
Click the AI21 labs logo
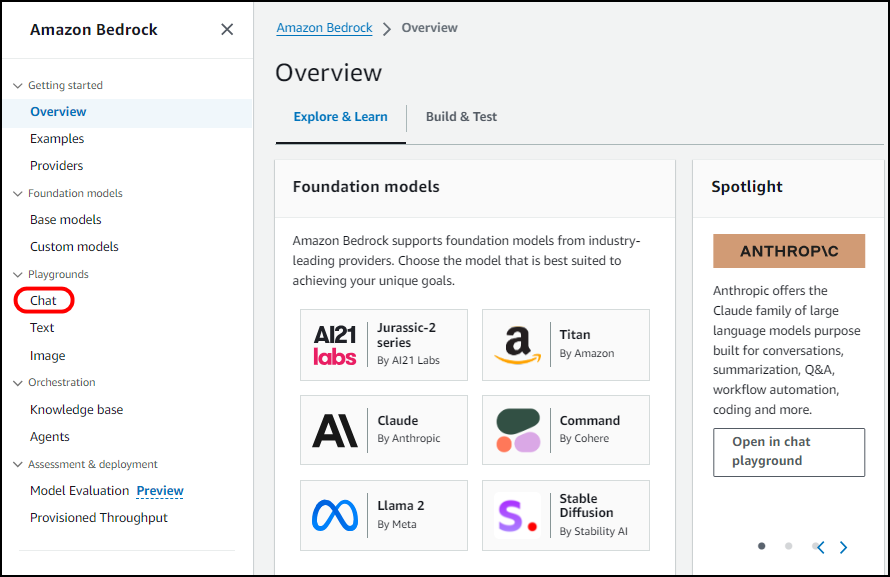tap(335, 345)
